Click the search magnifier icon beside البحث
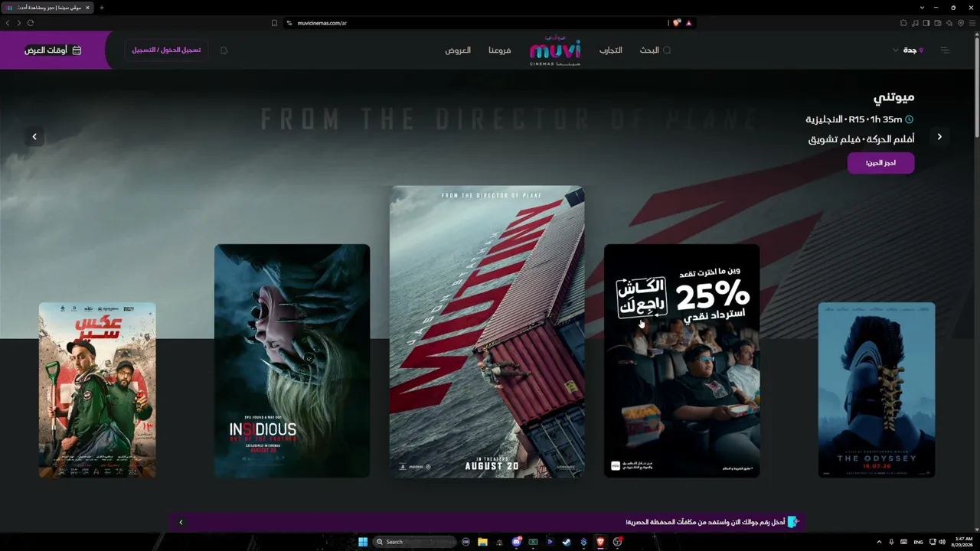The image size is (980, 551). (x=667, y=51)
